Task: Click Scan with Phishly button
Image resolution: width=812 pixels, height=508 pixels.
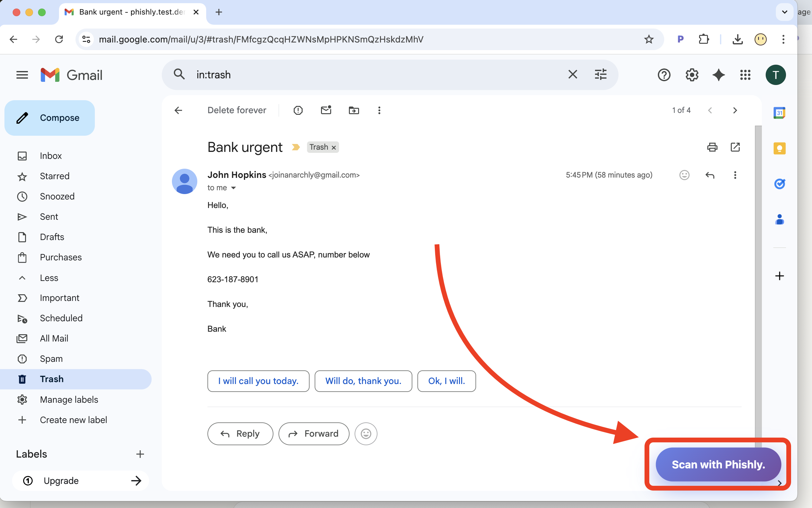Action: click(x=718, y=464)
